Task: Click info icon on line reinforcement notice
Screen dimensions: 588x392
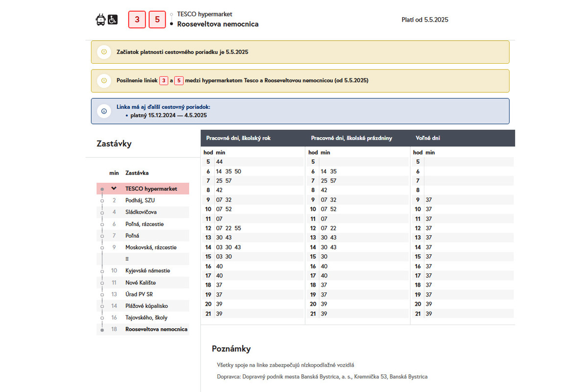Action: pyautogui.click(x=104, y=80)
